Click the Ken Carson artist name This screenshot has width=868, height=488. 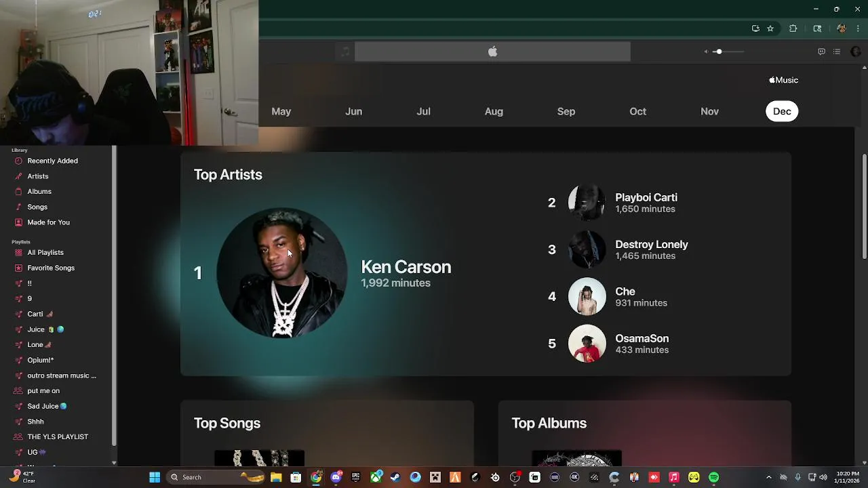pos(406,267)
